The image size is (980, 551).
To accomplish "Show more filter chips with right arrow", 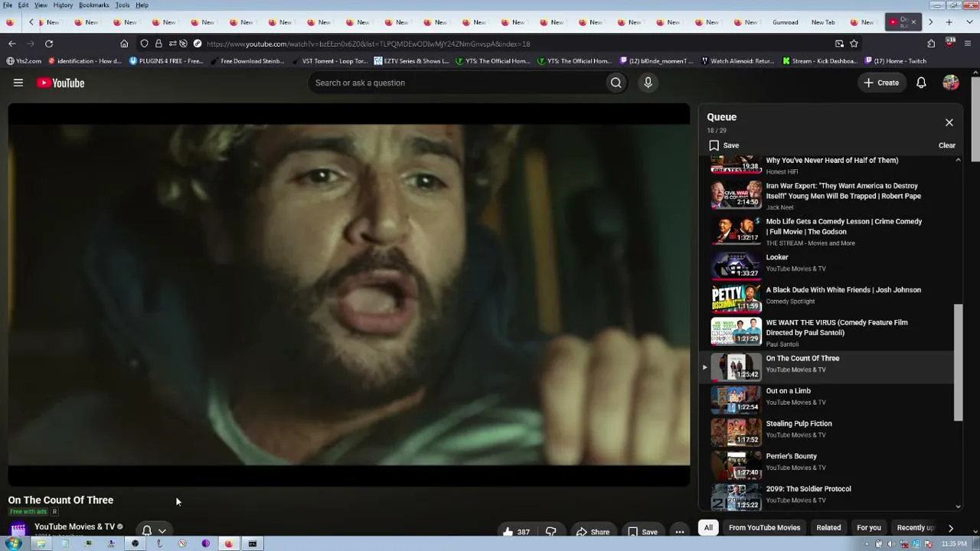I will (x=951, y=527).
